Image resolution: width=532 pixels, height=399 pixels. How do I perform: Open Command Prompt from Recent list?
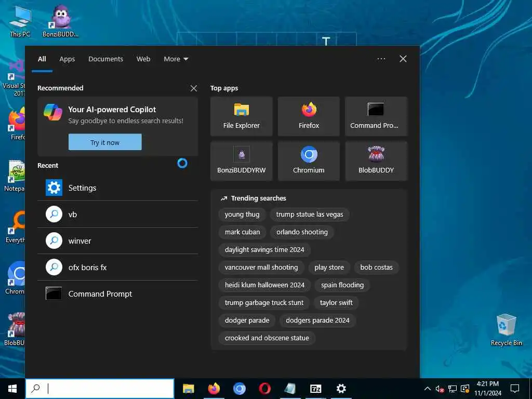click(117, 294)
